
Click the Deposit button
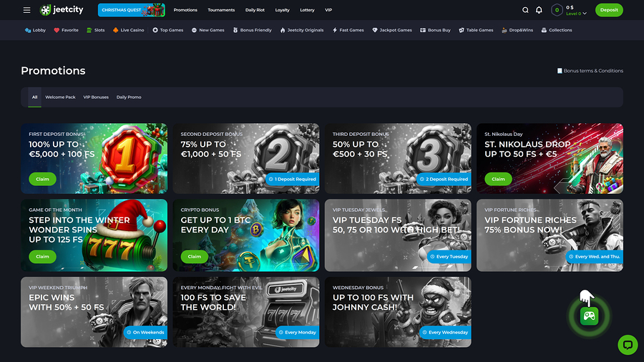tap(609, 10)
